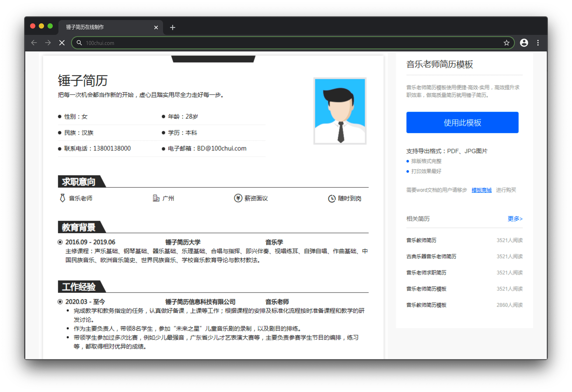This screenshot has height=392, width=572.
Task: Click the search magnifier in address bar
Action: [79, 43]
